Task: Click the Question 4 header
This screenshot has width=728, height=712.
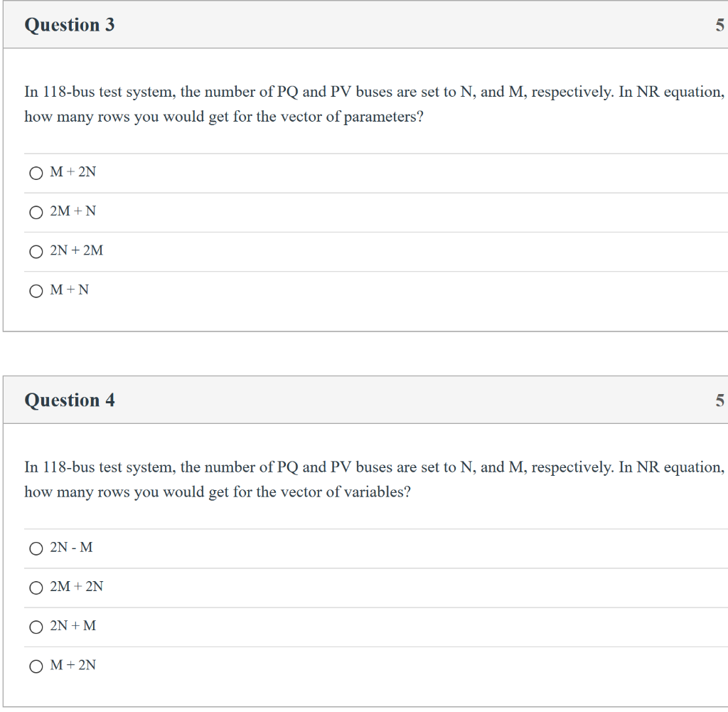Action: point(69,400)
